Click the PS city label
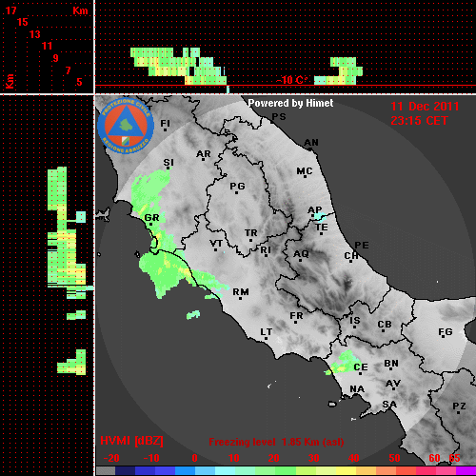476x476 pixels. [279, 117]
